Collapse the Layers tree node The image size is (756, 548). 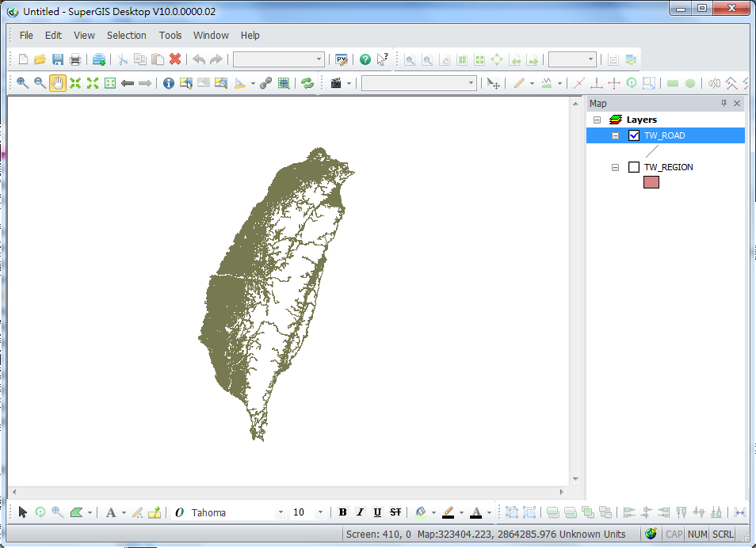click(598, 120)
